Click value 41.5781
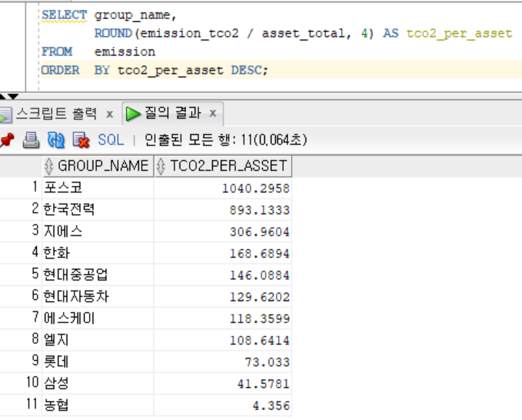Viewport: 522px width, 420px height. (x=264, y=384)
